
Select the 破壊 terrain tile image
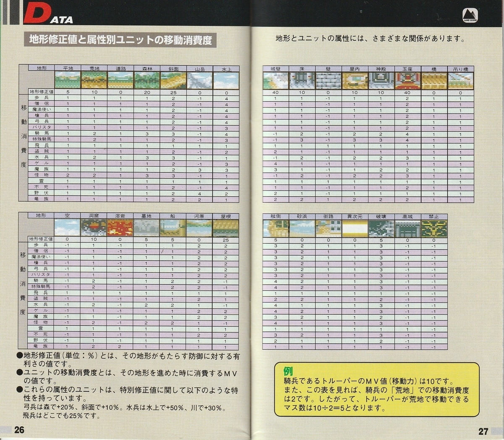(381, 228)
